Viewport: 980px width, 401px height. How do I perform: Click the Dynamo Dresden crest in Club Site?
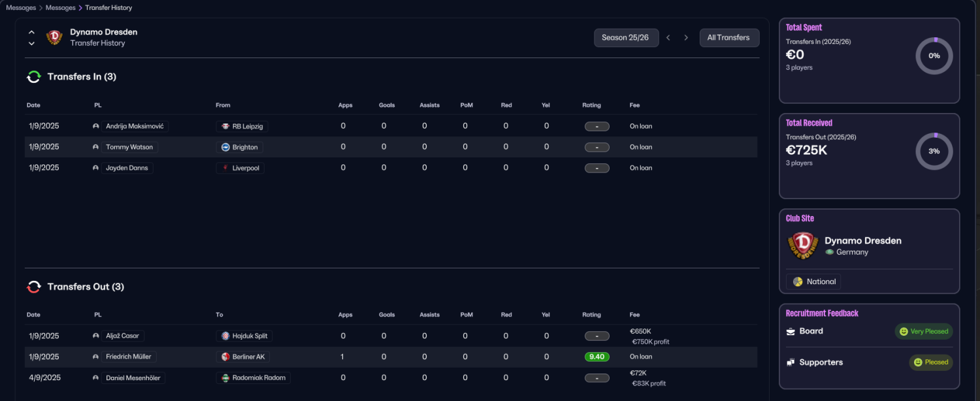(802, 246)
